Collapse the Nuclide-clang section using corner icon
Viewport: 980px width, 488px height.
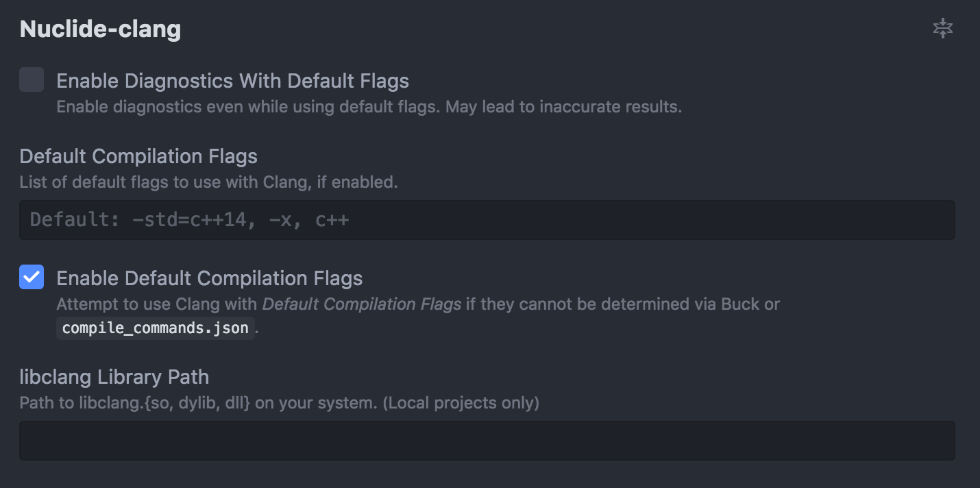click(943, 28)
